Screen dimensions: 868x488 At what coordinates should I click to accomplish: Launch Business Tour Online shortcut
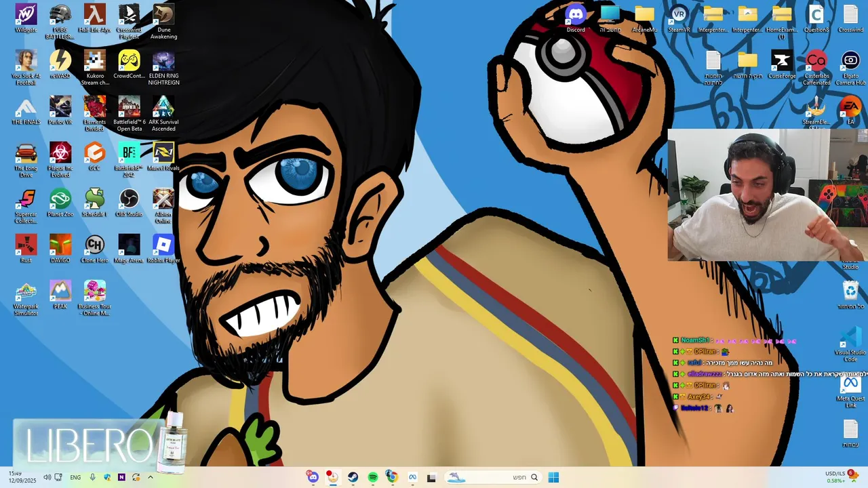coord(94,298)
